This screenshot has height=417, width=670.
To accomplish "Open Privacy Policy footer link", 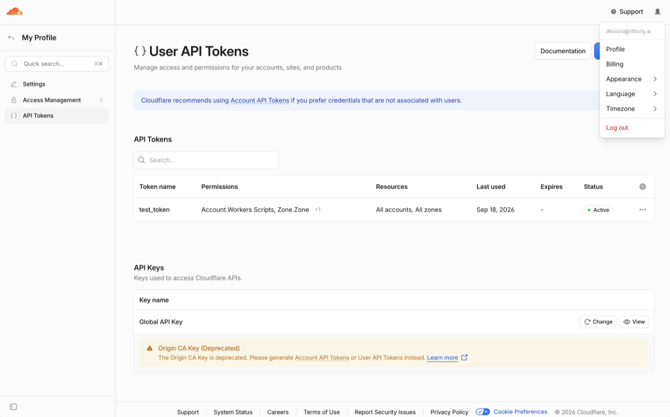I will pos(449,412).
